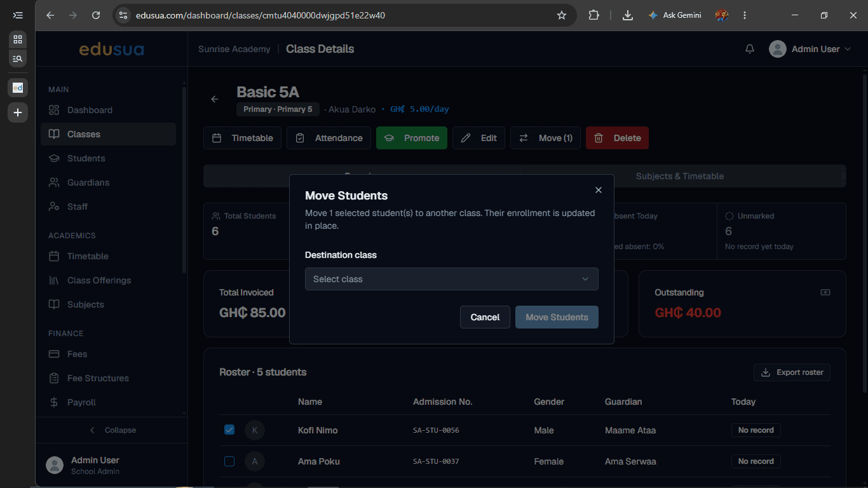Viewport: 868px width, 488px height.
Task: Select the edusua vertical tab icon
Action: pyautogui.click(x=18, y=88)
